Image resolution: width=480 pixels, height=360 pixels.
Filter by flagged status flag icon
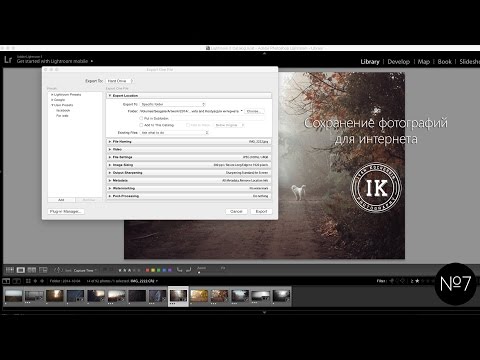pos(392,281)
